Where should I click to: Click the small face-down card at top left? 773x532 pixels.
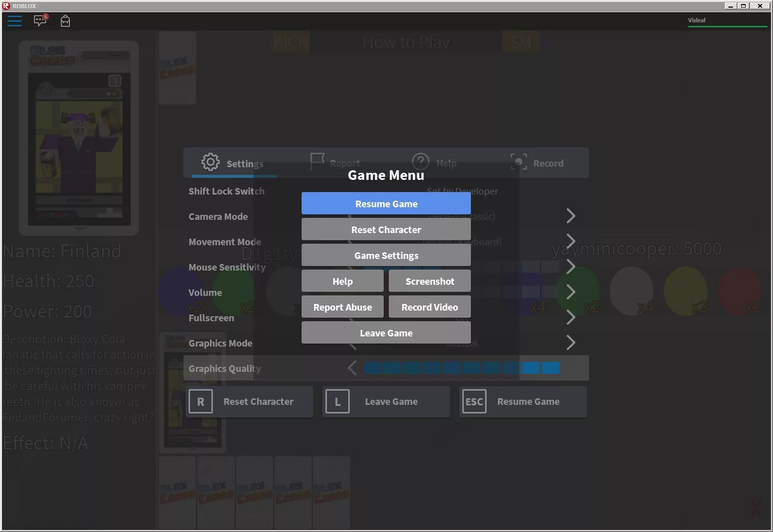[x=177, y=68]
